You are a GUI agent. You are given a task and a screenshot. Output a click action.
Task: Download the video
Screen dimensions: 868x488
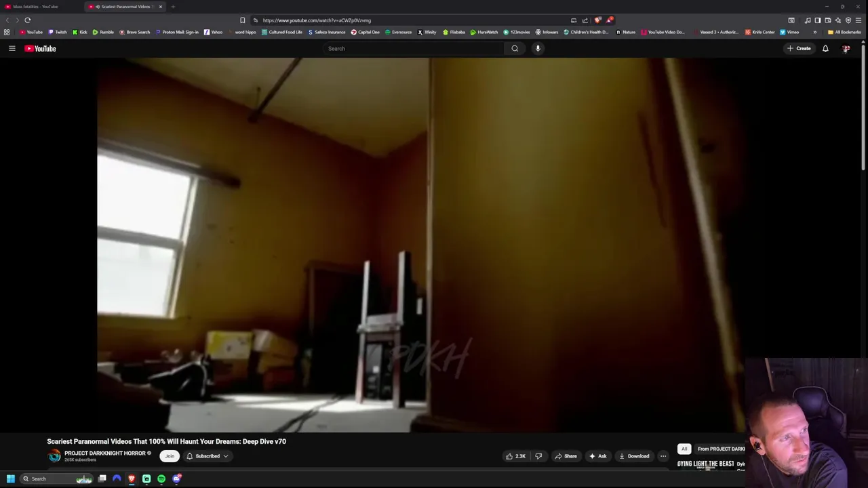634,456
